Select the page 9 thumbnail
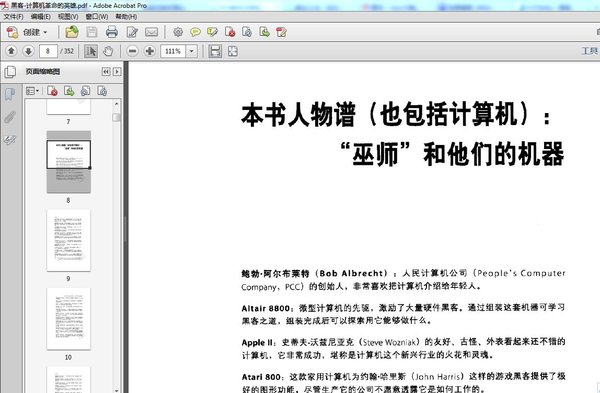Viewport: 600px width, 393px height. click(x=68, y=240)
